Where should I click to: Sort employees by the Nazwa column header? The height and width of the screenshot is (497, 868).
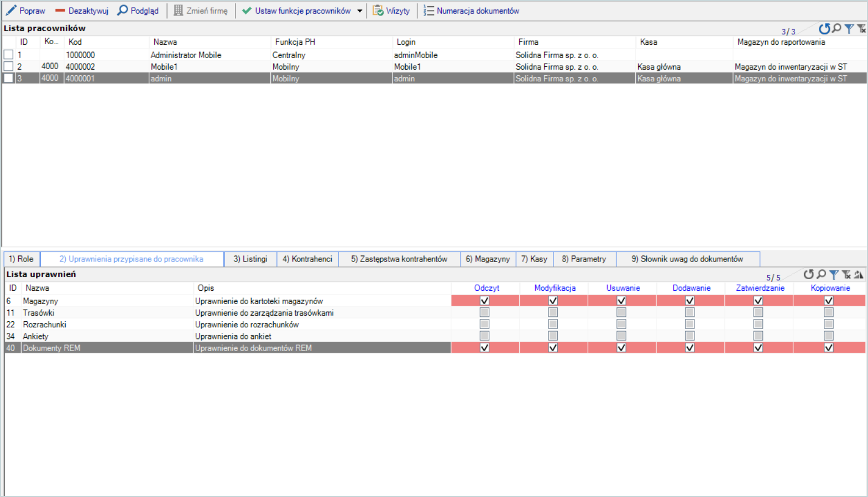(x=210, y=42)
